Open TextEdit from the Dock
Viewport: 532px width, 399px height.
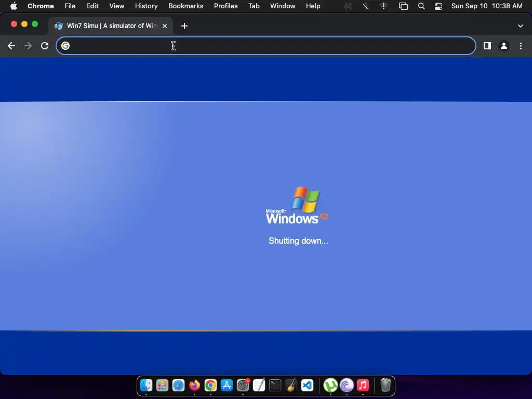(x=259, y=385)
